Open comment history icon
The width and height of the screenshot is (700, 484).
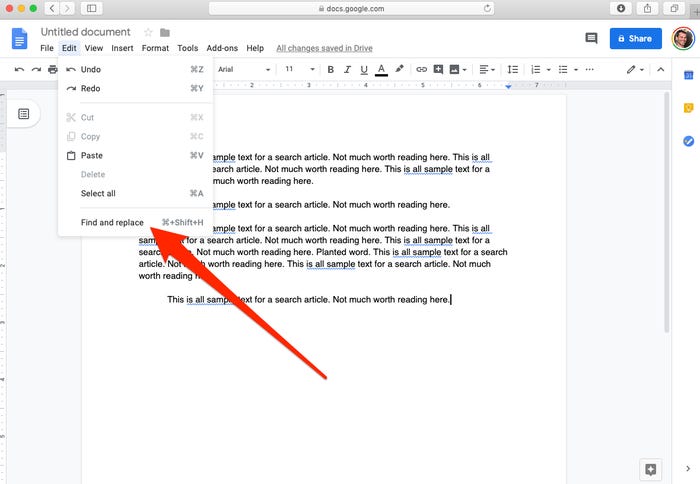pos(591,38)
